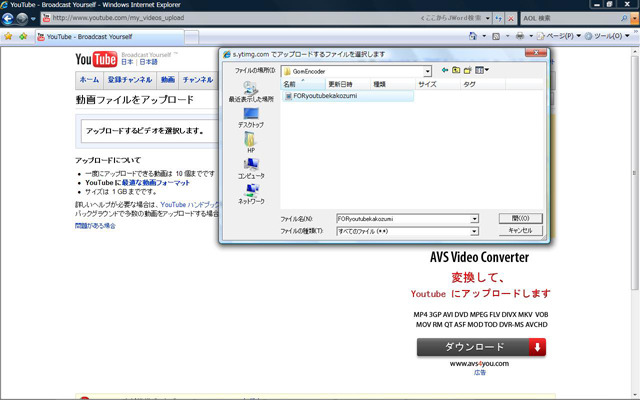
Task: Select the YouTube - Broadcast Yourself tab
Action: (109, 37)
